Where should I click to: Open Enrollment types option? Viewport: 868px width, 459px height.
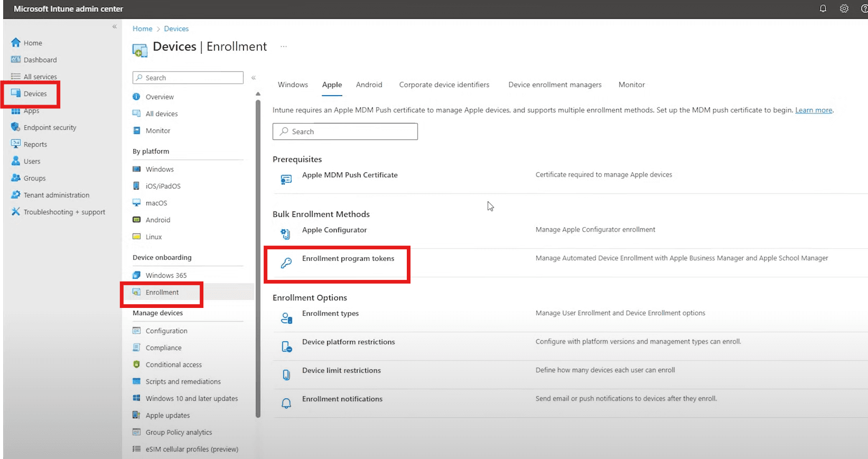click(330, 313)
